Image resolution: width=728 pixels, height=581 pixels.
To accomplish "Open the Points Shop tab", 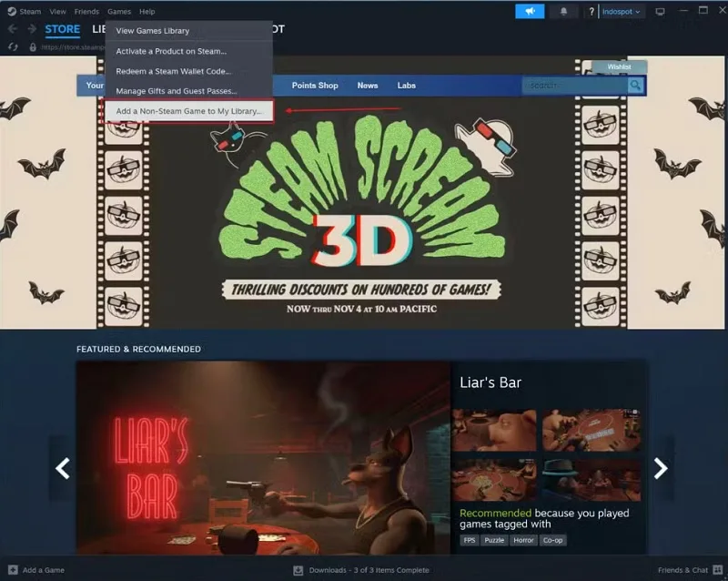I will coord(315,86).
